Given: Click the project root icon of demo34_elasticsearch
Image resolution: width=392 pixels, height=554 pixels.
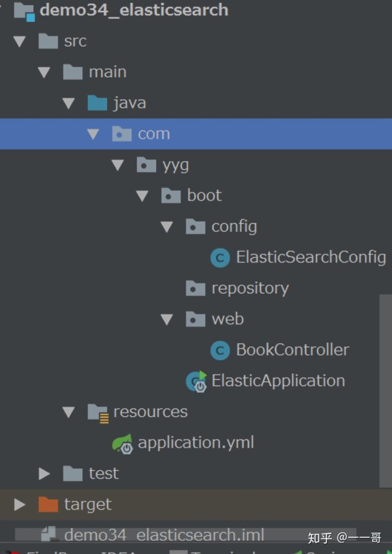Looking at the screenshot, I should [23, 9].
